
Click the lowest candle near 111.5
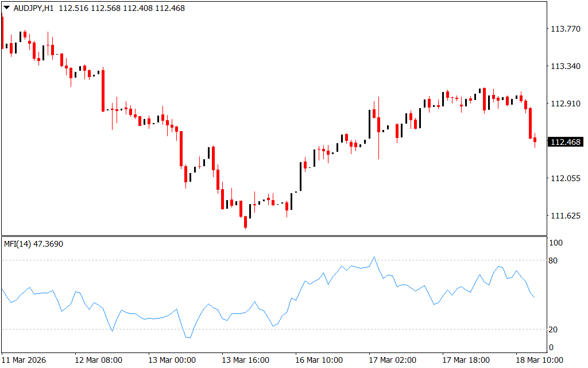coord(245,222)
